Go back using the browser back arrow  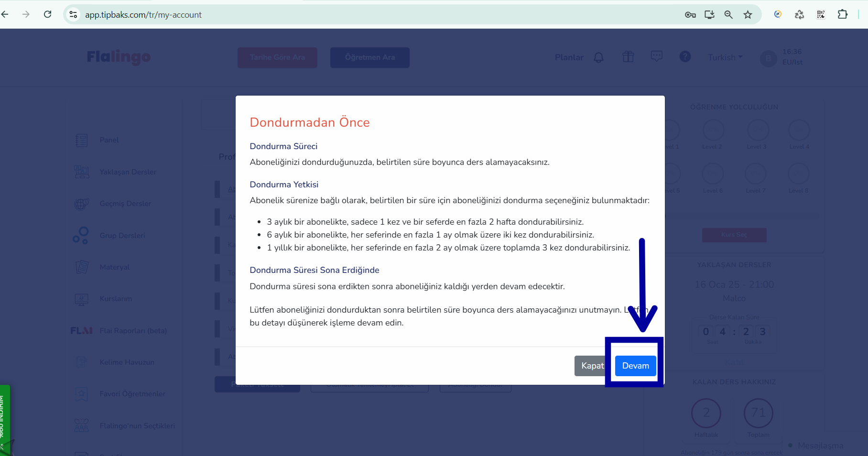(x=5, y=14)
